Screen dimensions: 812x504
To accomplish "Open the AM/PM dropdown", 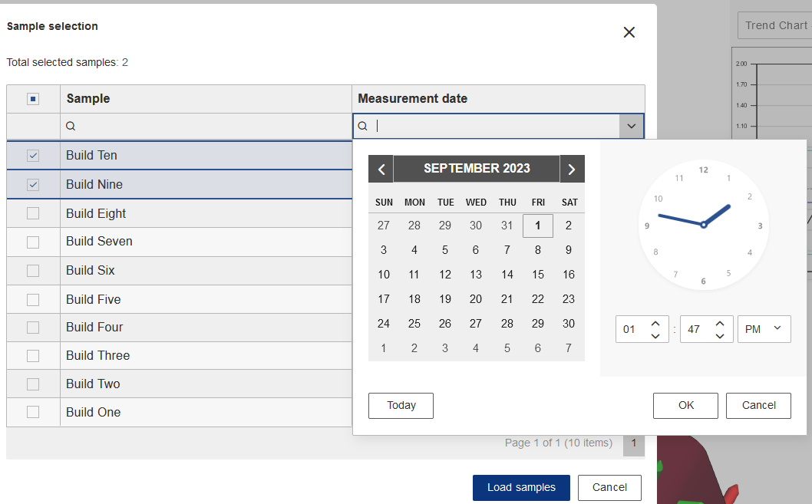I will point(764,329).
